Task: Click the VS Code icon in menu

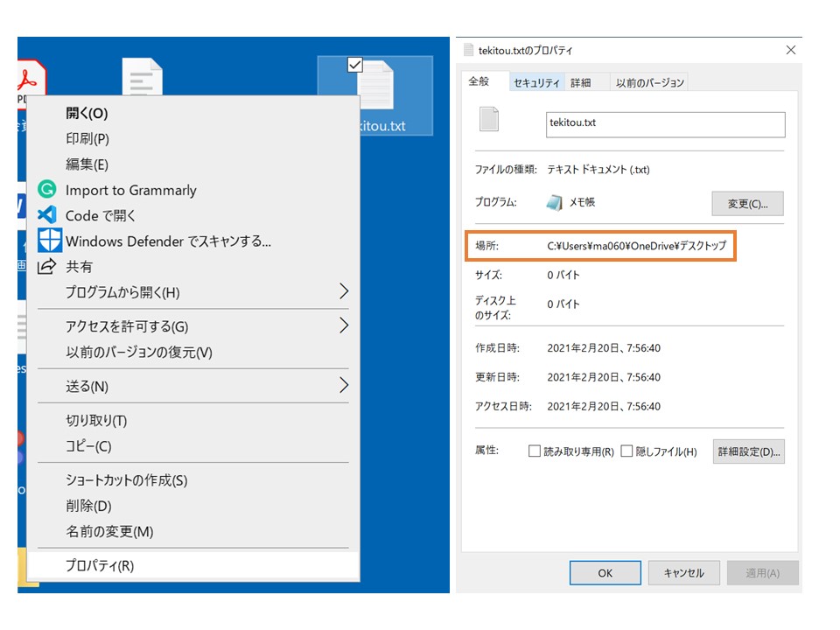Action: coord(47,215)
